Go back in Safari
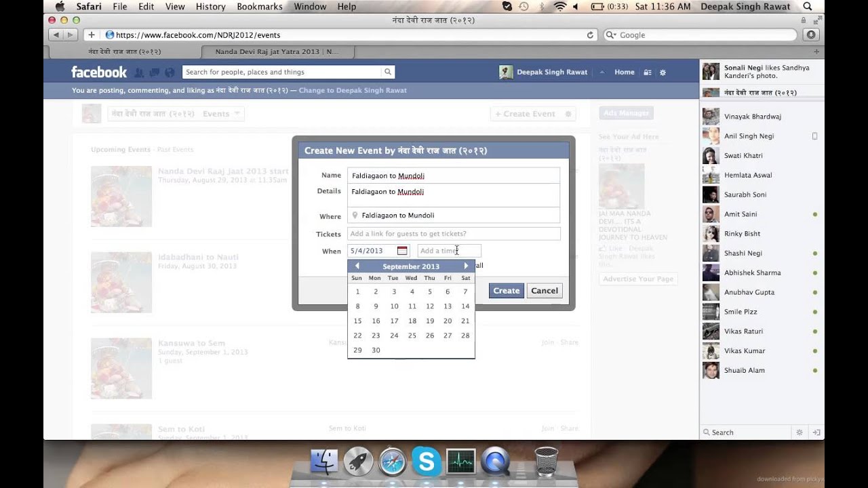The width and height of the screenshot is (868, 488). [56, 35]
